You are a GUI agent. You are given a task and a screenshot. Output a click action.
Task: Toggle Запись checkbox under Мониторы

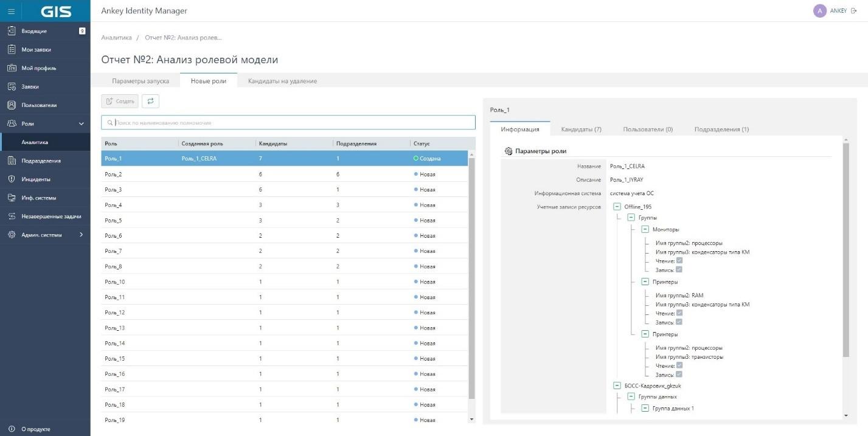(679, 269)
